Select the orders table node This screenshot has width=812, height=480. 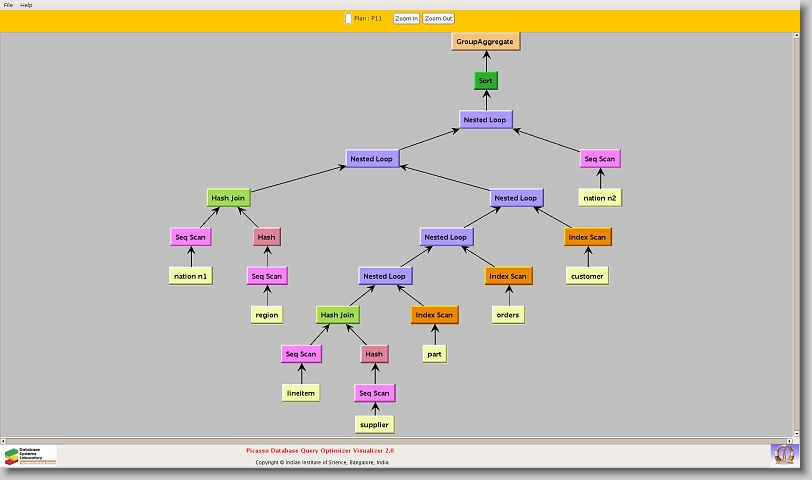click(x=508, y=315)
